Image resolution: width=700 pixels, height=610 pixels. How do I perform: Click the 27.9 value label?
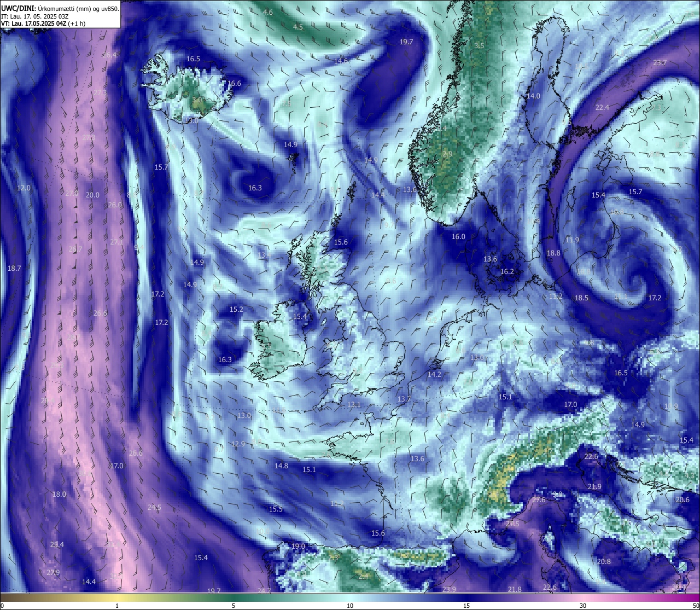(53, 572)
